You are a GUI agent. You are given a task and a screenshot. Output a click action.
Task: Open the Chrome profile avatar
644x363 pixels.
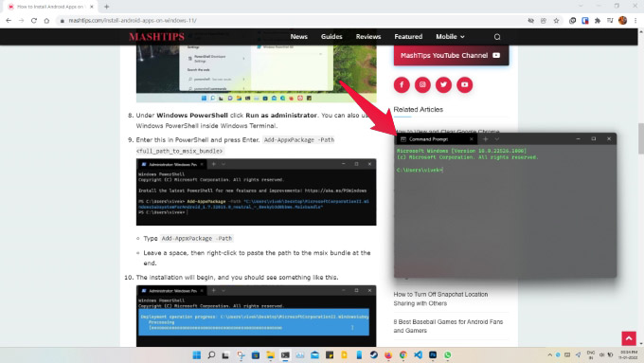click(x=622, y=21)
